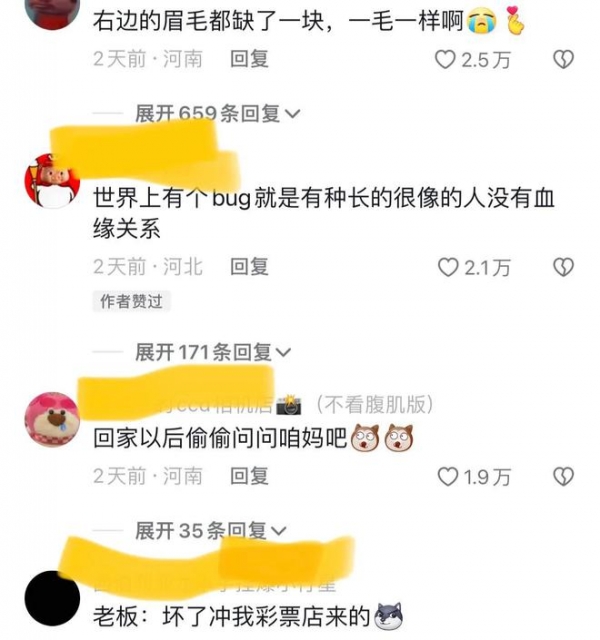Reply to the 河南 eyebrow comment
Image resolution: width=600 pixels, height=640 pixels.
[x=249, y=59]
